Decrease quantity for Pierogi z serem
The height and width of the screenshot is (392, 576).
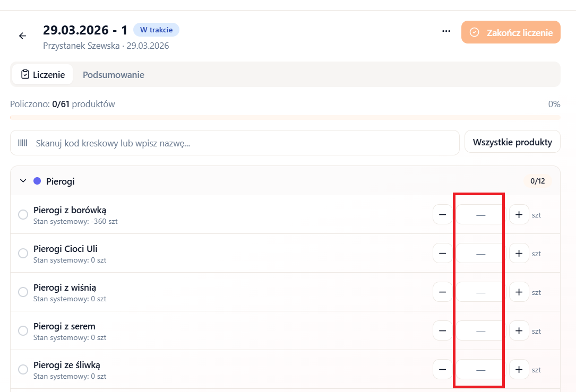click(x=443, y=330)
